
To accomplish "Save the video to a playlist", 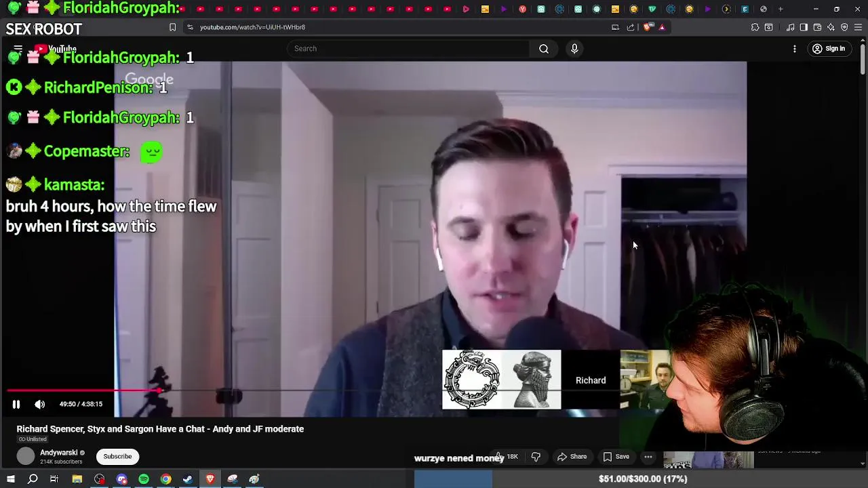I will tap(616, 457).
